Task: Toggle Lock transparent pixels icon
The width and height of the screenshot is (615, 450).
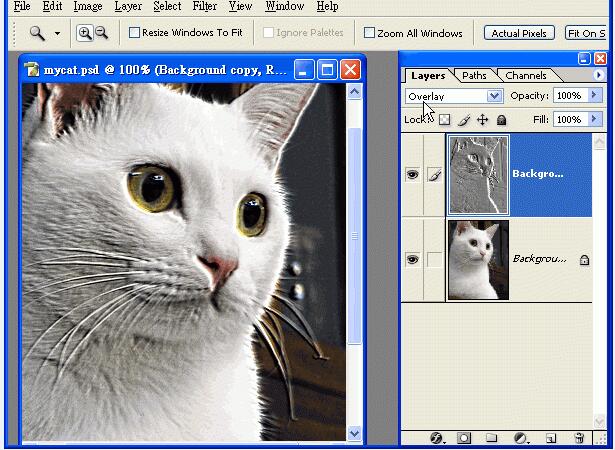Action: [444, 120]
